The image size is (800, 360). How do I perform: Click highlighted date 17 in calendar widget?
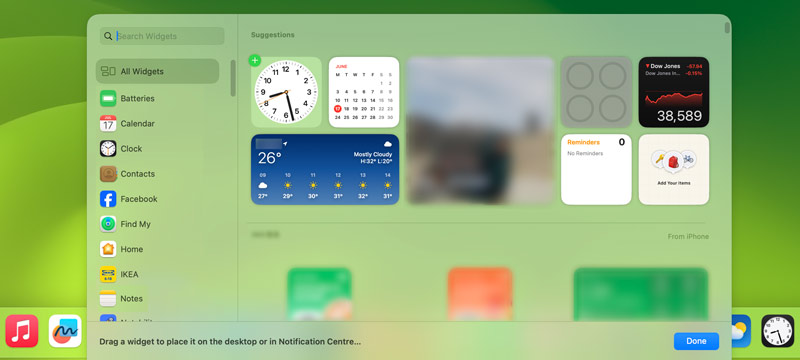coord(337,109)
